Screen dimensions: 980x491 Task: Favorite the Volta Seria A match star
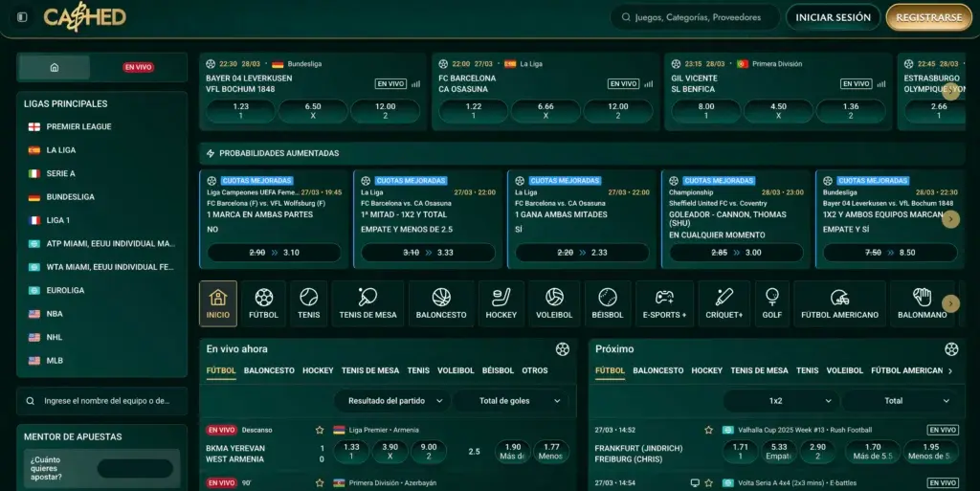[708, 483]
